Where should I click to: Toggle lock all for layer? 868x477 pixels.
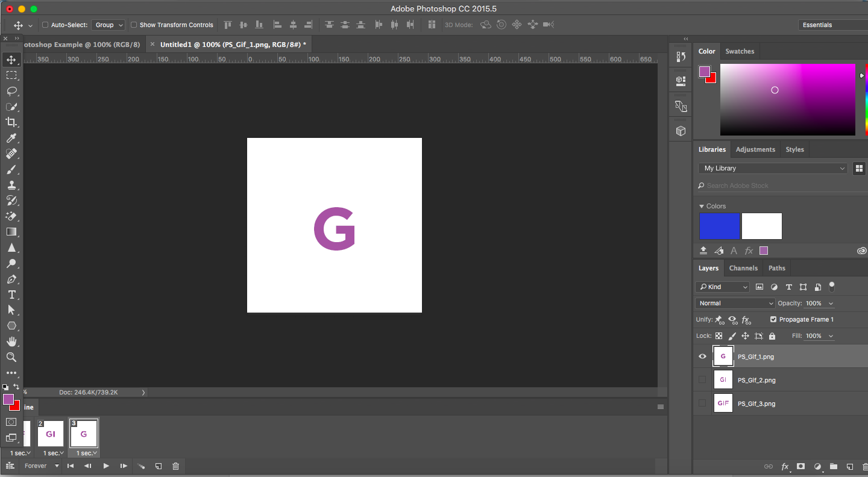click(x=772, y=336)
